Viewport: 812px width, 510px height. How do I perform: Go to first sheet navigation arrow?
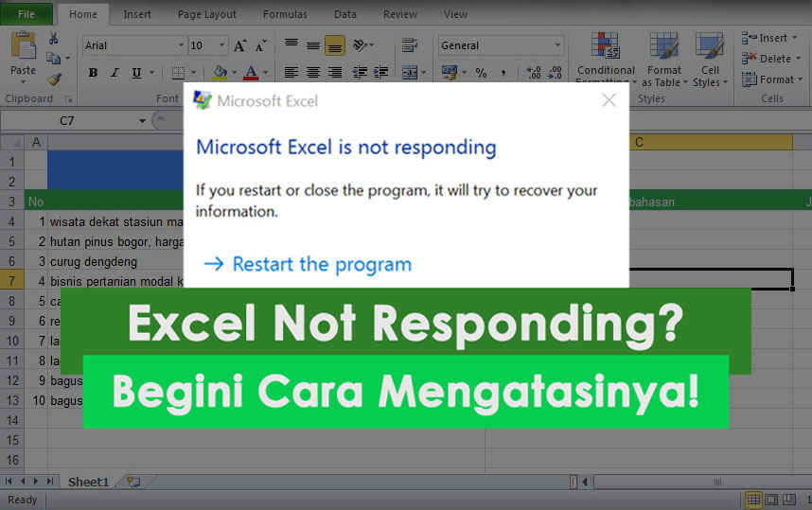[9, 482]
